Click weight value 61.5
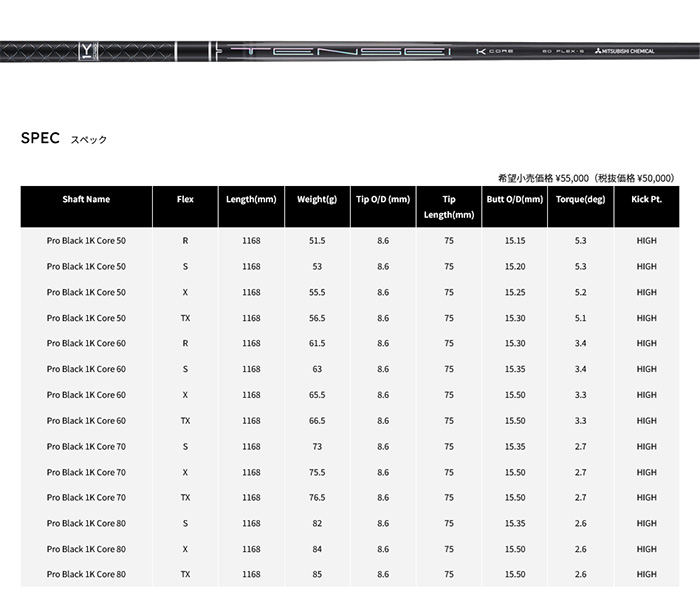700x589 pixels. point(317,343)
